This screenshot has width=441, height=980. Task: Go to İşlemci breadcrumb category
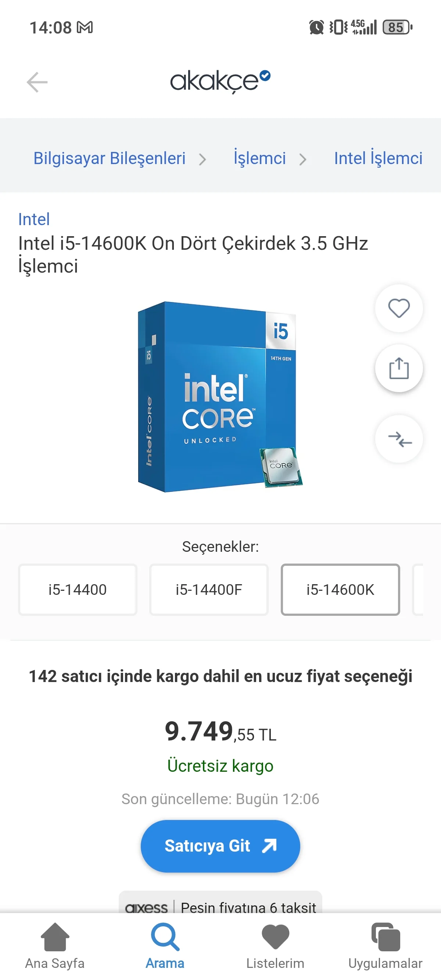coord(260,158)
